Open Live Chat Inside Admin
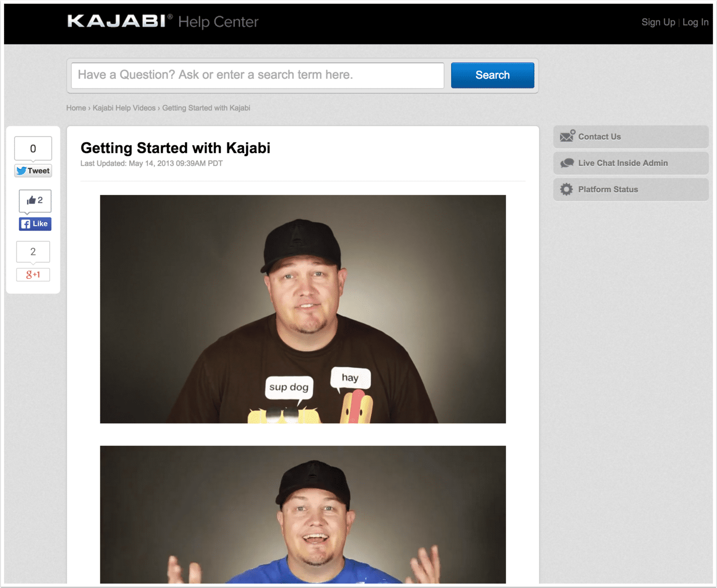 631,163
